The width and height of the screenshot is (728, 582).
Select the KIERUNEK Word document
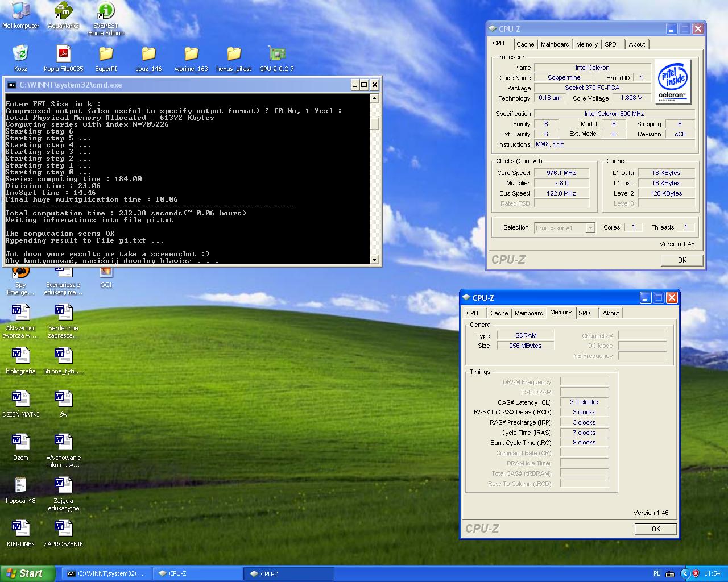20,533
